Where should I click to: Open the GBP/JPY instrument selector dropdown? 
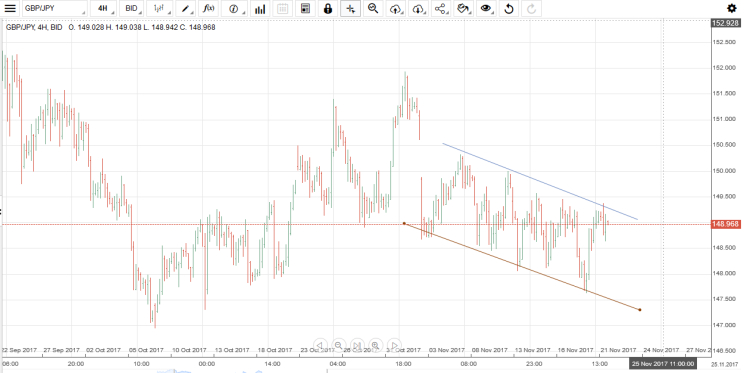(x=55, y=9)
